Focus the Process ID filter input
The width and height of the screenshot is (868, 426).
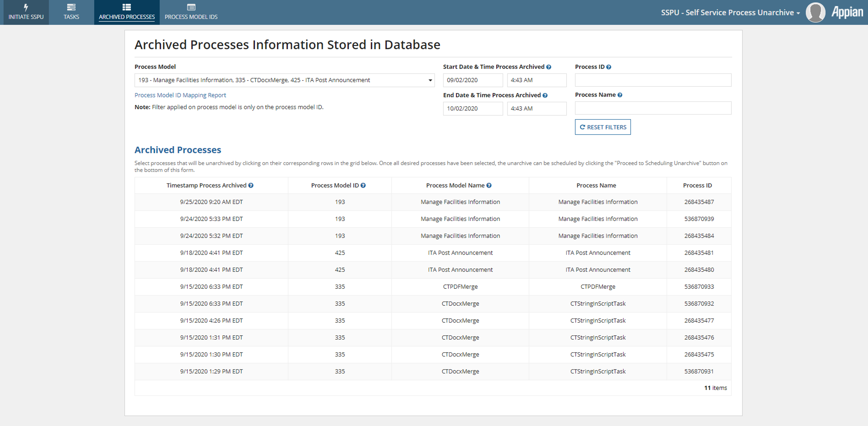pos(653,80)
